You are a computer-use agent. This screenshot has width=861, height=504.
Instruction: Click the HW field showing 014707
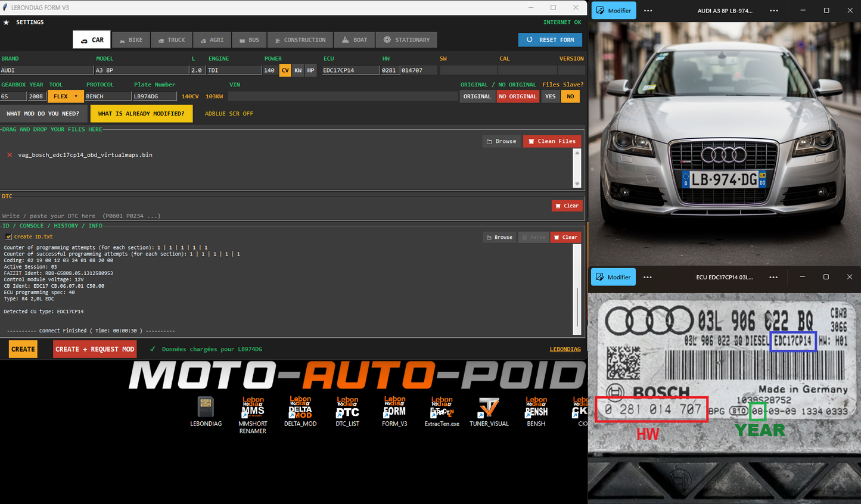pyautogui.click(x=418, y=70)
